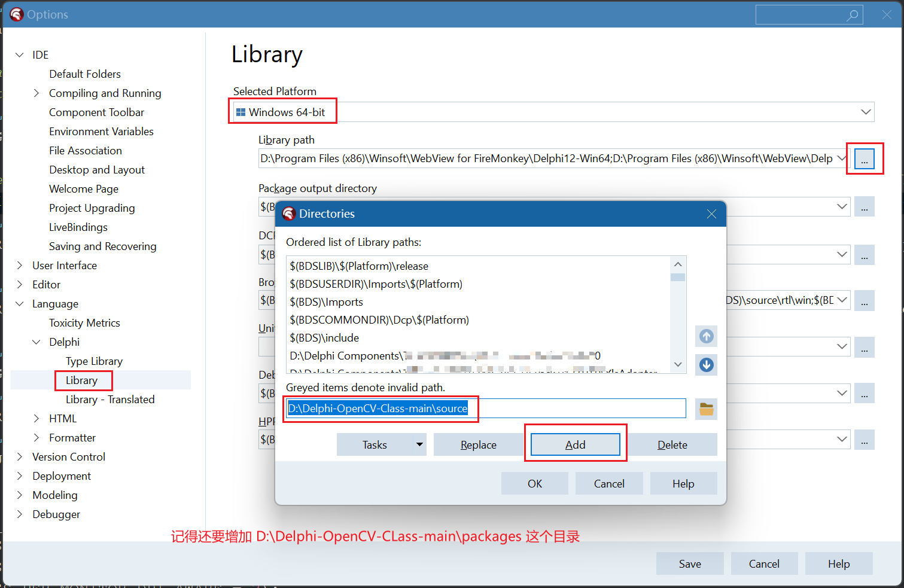Click the move path up arrow icon

point(707,336)
